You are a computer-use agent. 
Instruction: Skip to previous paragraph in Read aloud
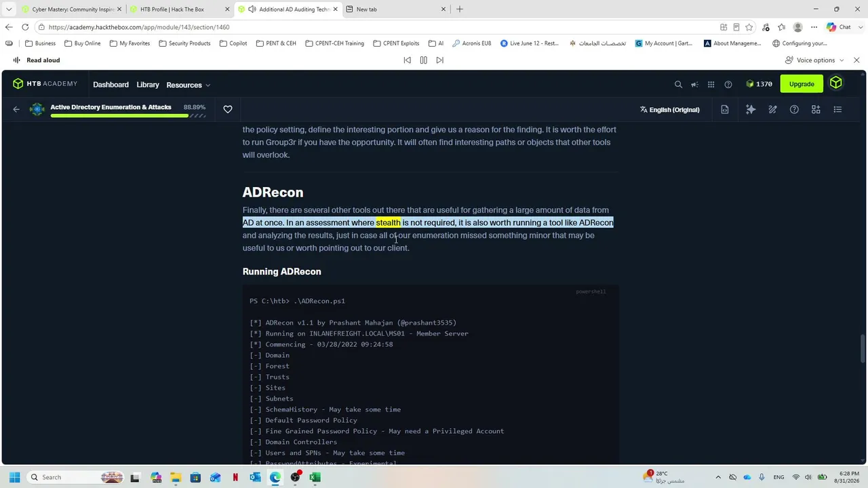(407, 60)
